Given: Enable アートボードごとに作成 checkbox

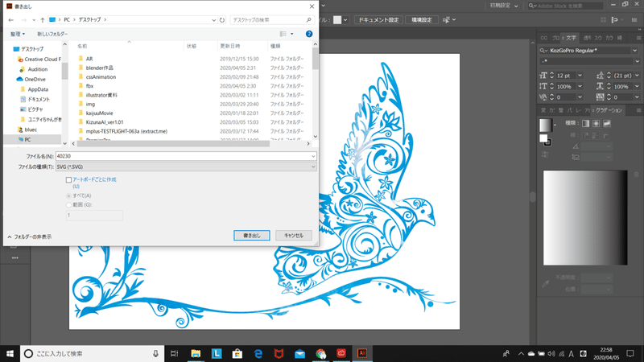Looking at the screenshot, I should pyautogui.click(x=68, y=179).
